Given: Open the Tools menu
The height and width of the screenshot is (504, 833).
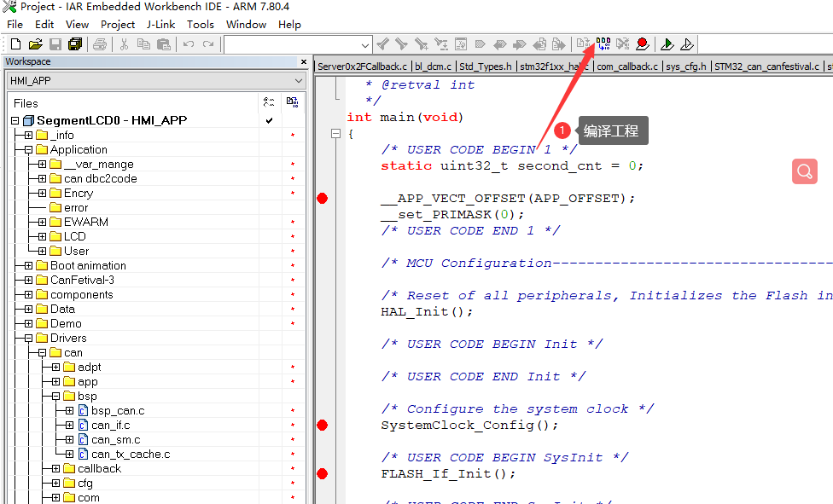Looking at the screenshot, I should 201,25.
